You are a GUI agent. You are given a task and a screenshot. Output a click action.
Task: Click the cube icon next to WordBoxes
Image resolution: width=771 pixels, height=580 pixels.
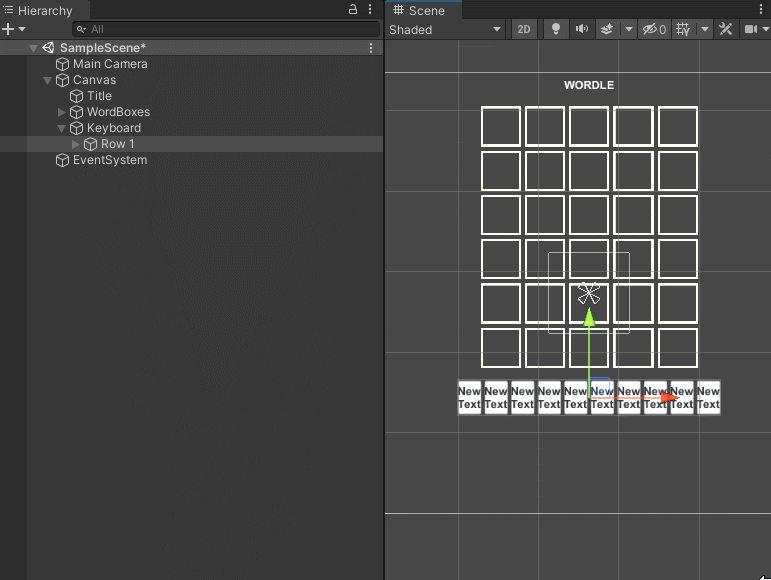click(x=76, y=112)
